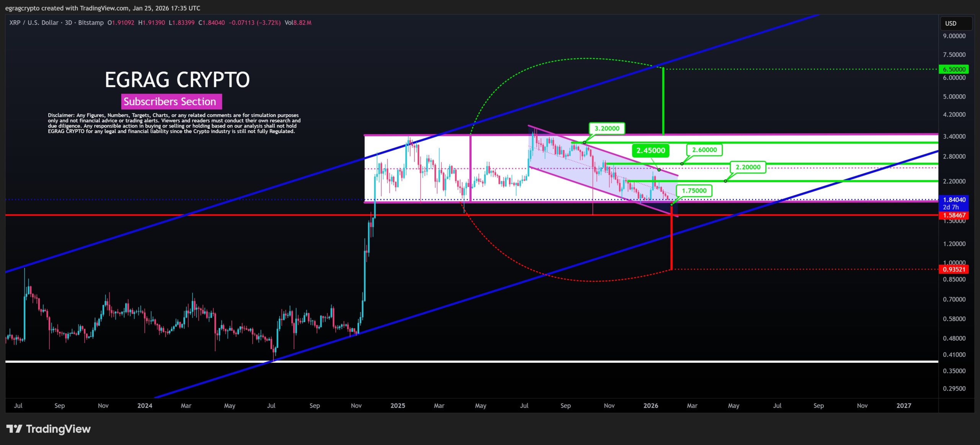Click the white horizontal support line
980x445 pixels.
[459, 361]
